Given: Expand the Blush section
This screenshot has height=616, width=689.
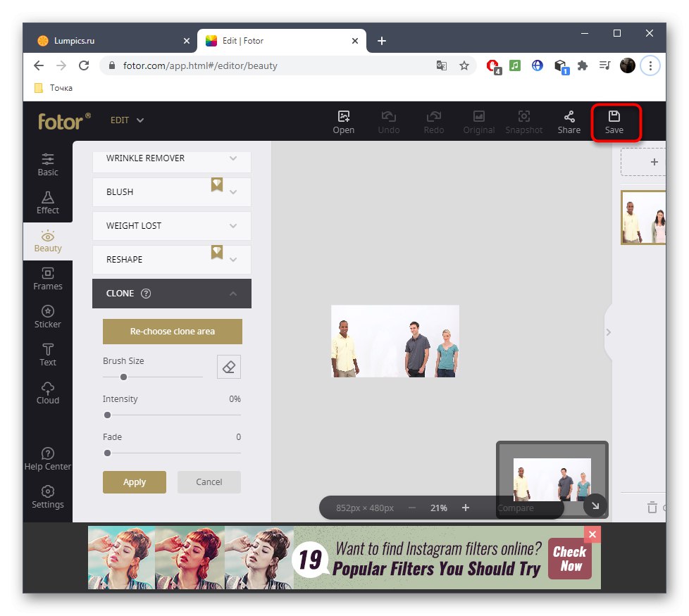Looking at the screenshot, I should (x=171, y=192).
